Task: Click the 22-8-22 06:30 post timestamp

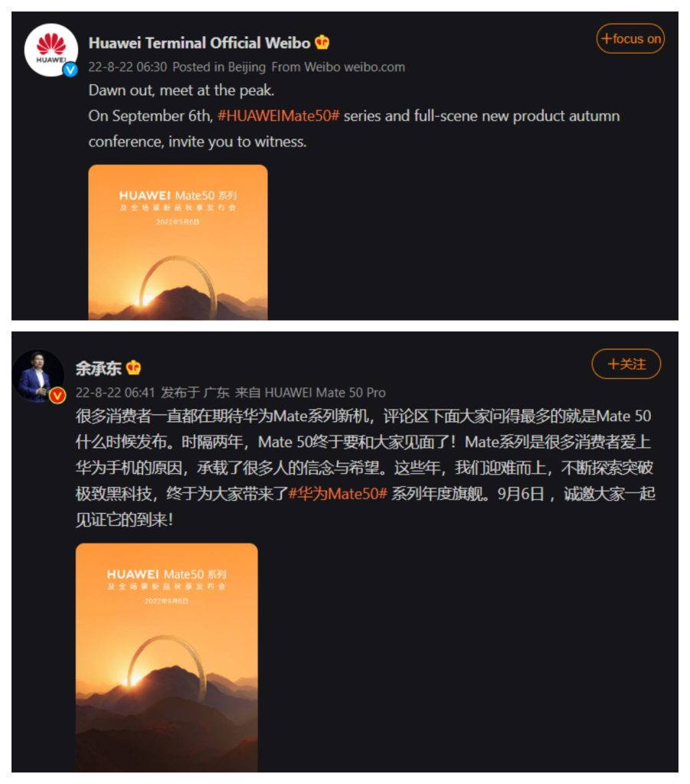Action: (127, 67)
